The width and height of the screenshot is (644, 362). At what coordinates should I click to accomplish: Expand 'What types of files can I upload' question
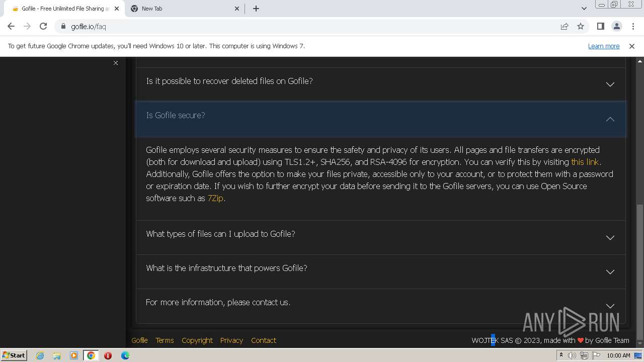pyautogui.click(x=381, y=237)
